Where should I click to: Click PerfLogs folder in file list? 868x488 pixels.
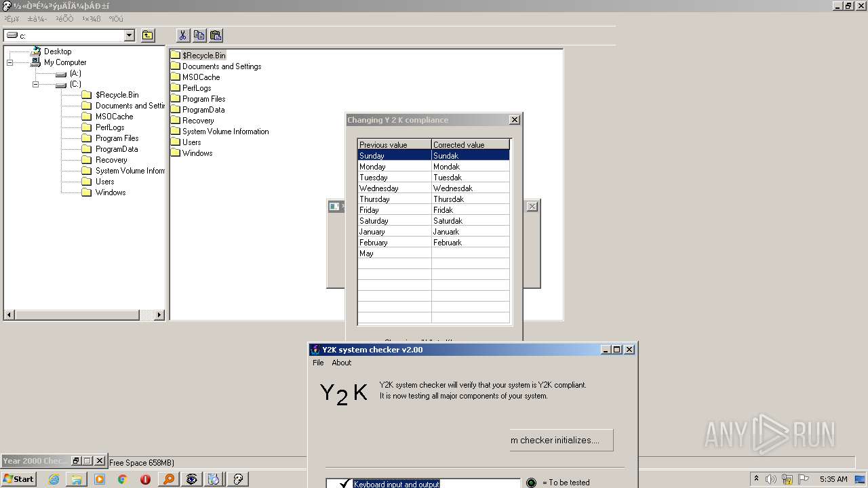pyautogui.click(x=197, y=88)
